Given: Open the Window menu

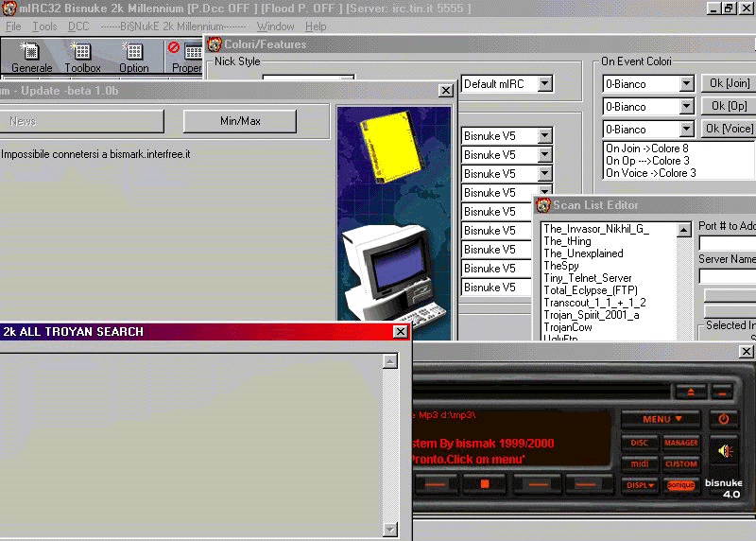Looking at the screenshot, I should pos(275,26).
